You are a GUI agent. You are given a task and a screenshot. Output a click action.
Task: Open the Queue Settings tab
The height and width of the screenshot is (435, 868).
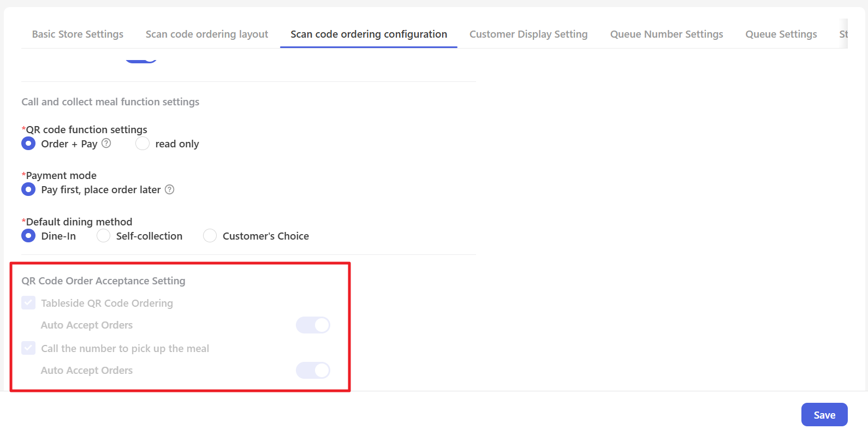(781, 34)
